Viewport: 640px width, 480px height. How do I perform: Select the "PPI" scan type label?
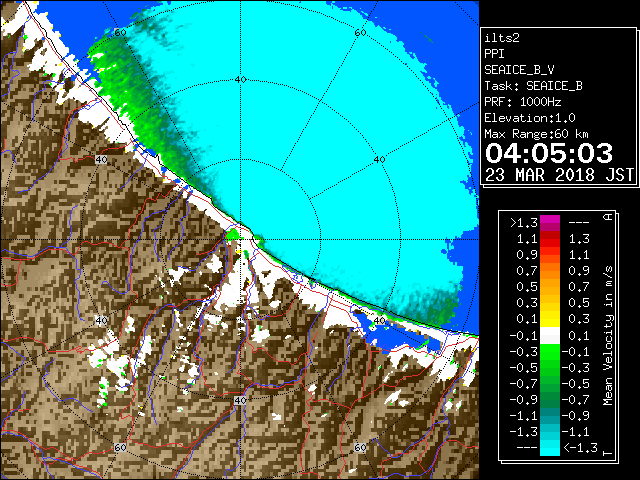coord(494,54)
